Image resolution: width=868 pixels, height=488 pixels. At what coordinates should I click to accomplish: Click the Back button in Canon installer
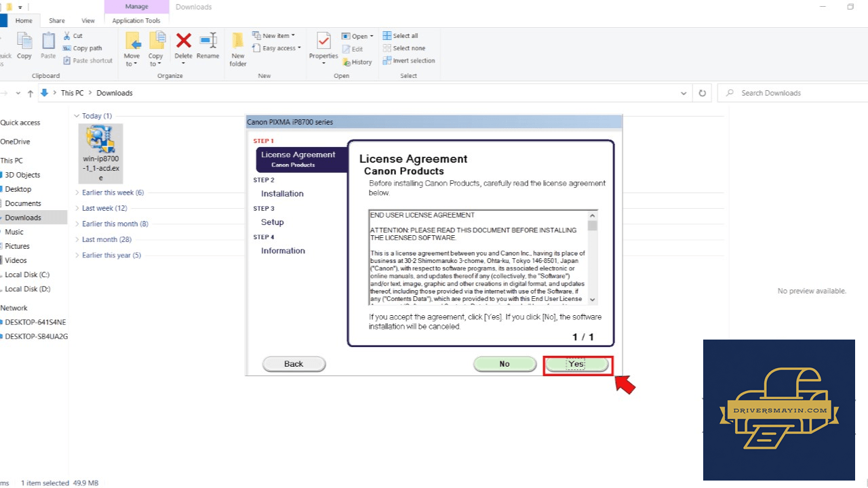(294, 364)
